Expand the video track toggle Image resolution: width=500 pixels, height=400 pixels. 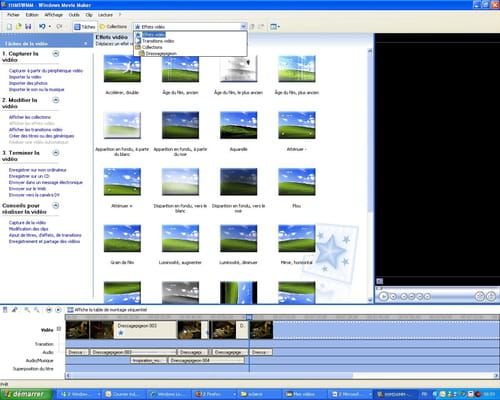click(59, 329)
